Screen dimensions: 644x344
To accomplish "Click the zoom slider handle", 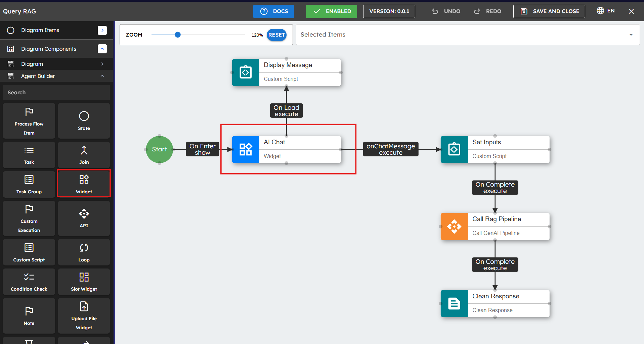I will click(178, 35).
